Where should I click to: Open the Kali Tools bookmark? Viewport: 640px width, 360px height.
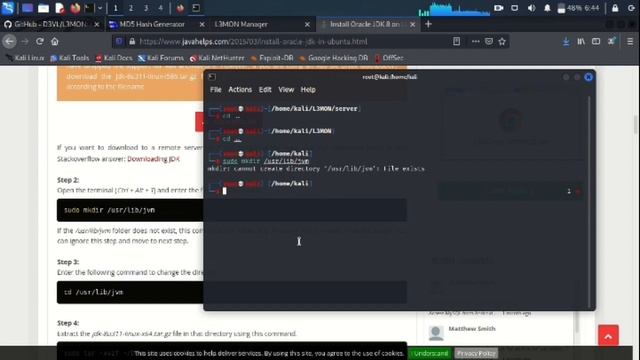70,58
